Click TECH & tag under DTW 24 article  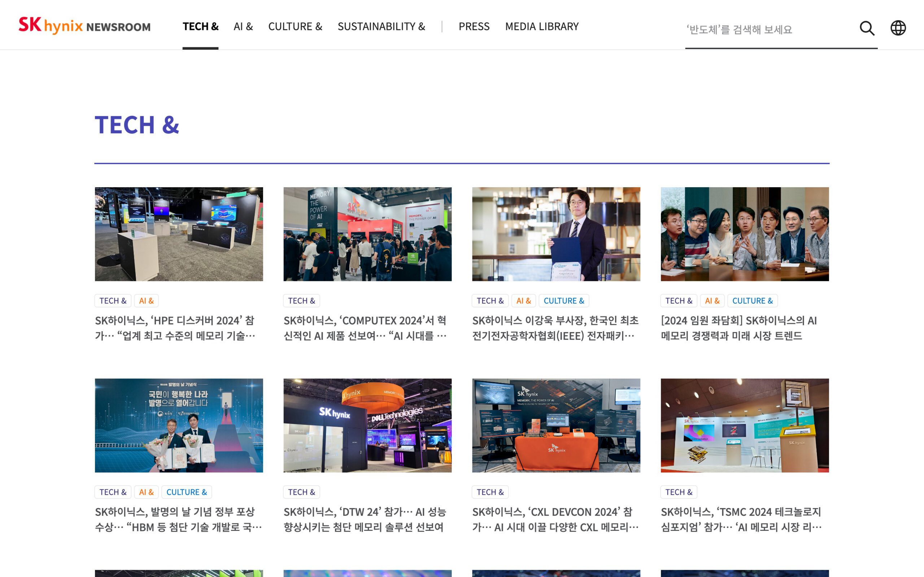point(301,492)
